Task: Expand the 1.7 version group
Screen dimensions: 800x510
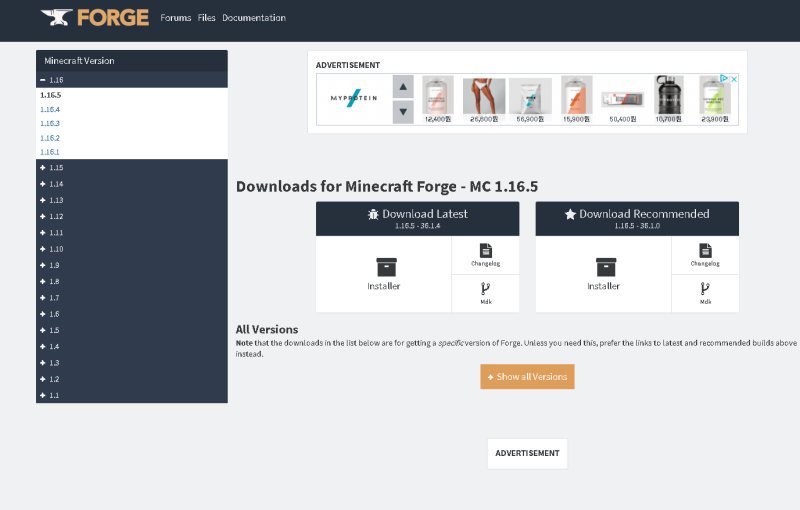Action: pos(132,298)
